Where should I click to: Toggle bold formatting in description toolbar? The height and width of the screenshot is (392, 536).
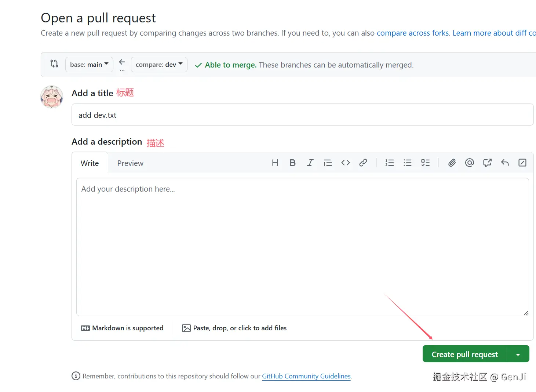click(292, 163)
